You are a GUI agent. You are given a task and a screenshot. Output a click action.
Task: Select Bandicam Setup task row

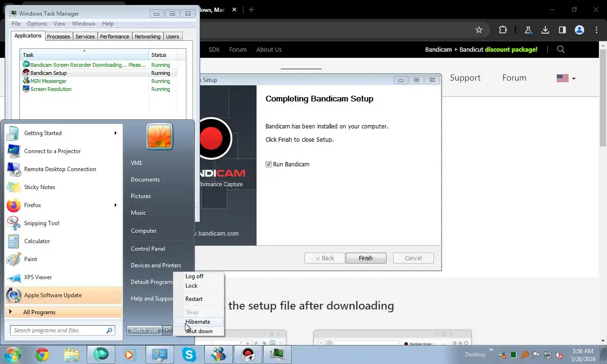click(99, 73)
